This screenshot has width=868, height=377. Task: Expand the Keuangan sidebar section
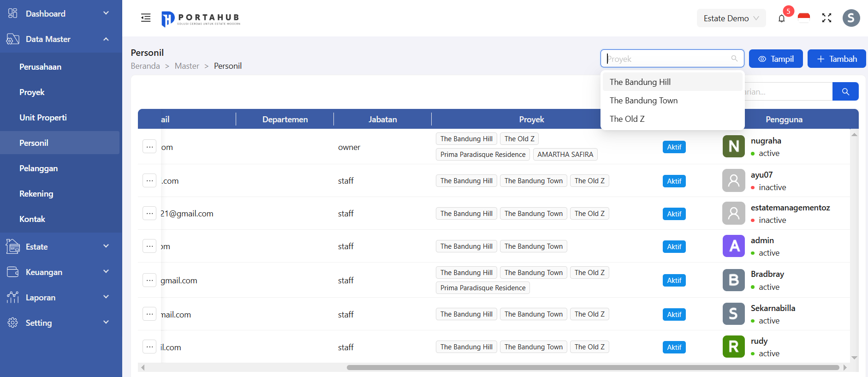[x=60, y=272]
